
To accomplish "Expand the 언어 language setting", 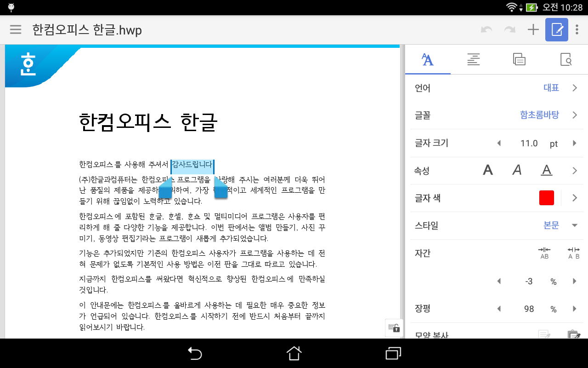I will click(575, 88).
